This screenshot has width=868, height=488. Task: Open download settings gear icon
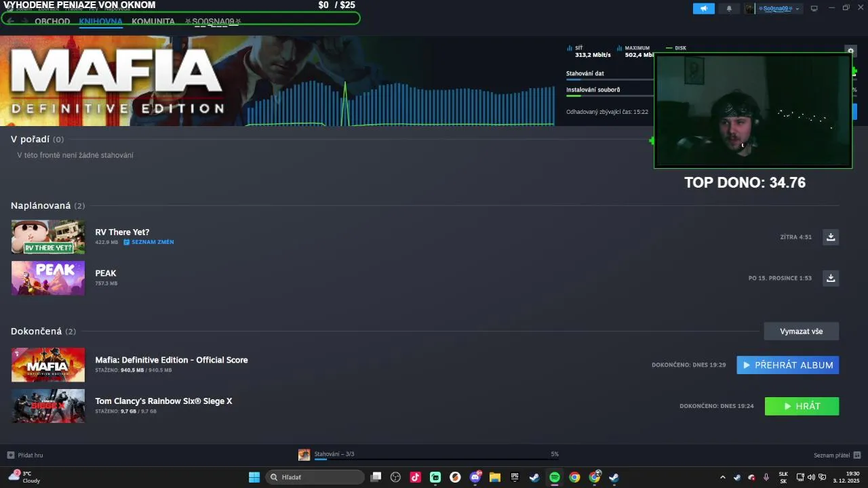coord(850,51)
